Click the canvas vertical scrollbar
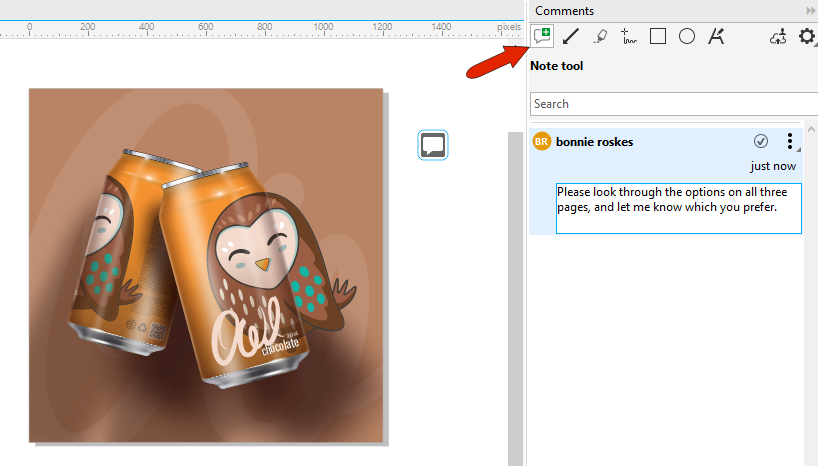 pos(515,298)
